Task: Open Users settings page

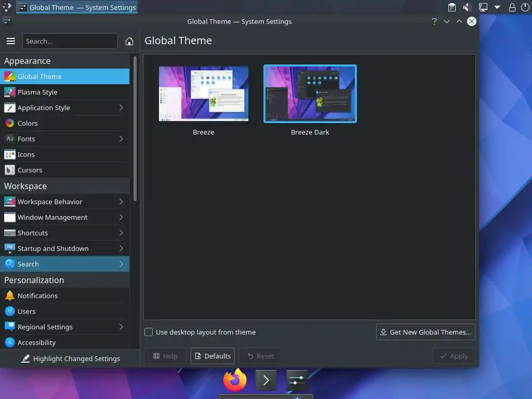Action: pyautogui.click(x=64, y=312)
